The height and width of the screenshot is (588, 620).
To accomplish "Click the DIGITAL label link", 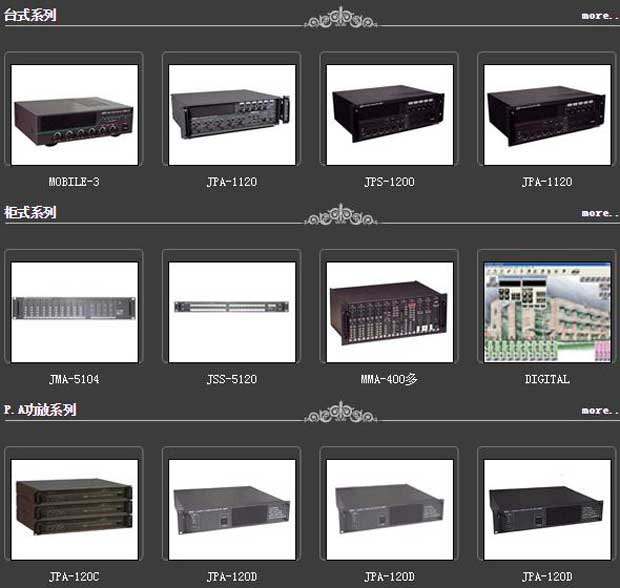I will tap(547, 379).
